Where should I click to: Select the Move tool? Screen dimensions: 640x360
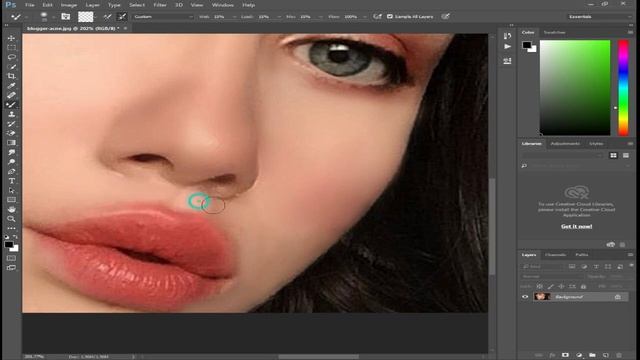click(x=11, y=38)
